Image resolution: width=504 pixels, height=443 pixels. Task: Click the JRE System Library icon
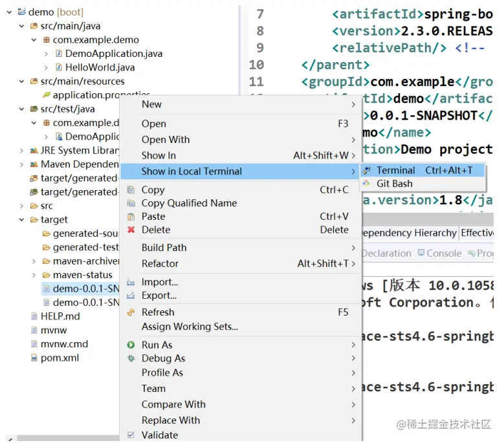(x=34, y=150)
